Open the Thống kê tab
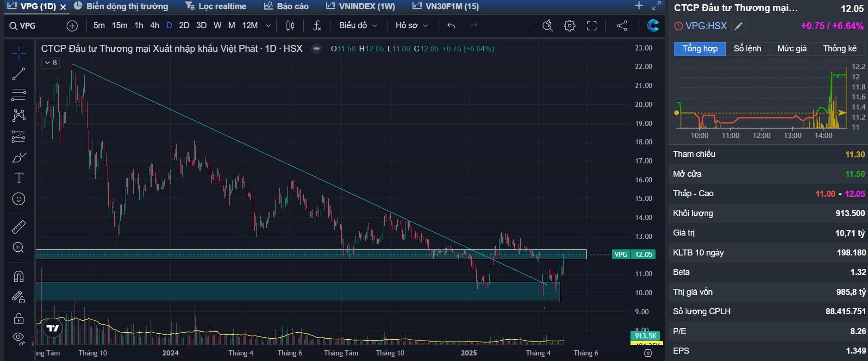 [840, 49]
